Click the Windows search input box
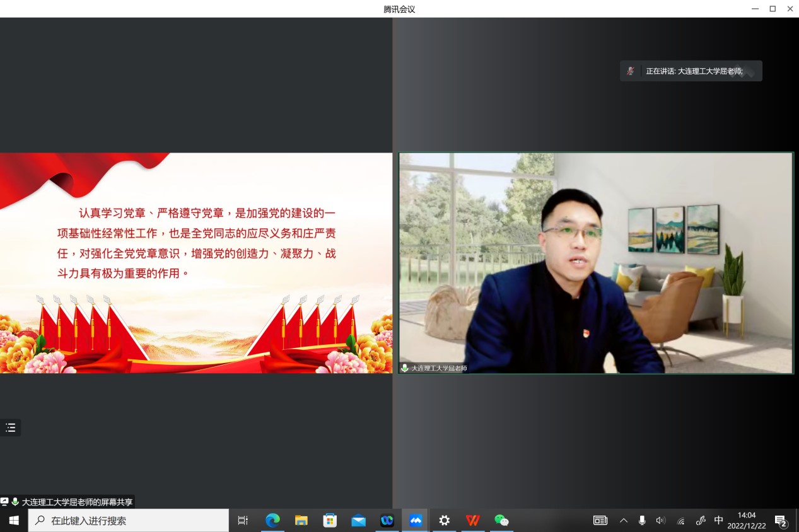 point(129,521)
